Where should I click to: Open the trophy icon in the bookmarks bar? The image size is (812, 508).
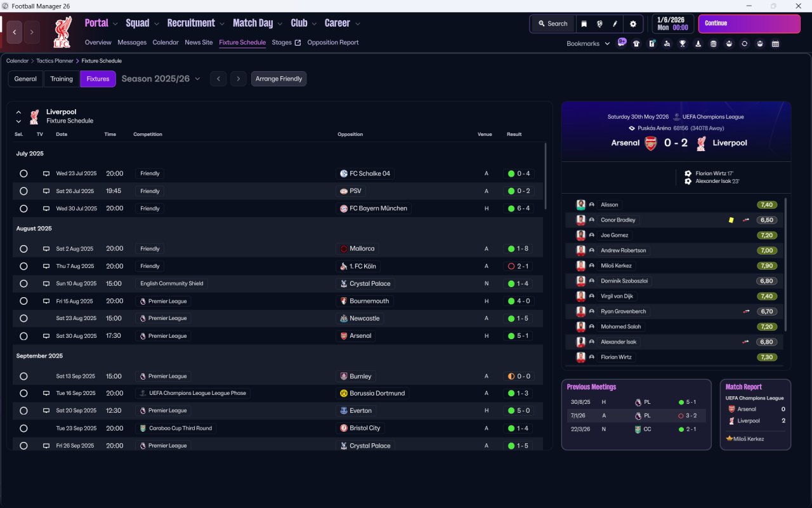683,44
